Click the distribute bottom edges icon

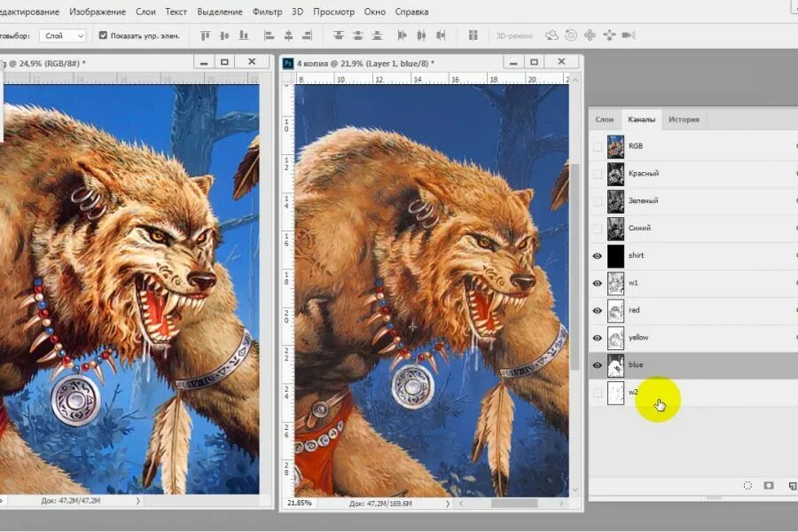[377, 35]
